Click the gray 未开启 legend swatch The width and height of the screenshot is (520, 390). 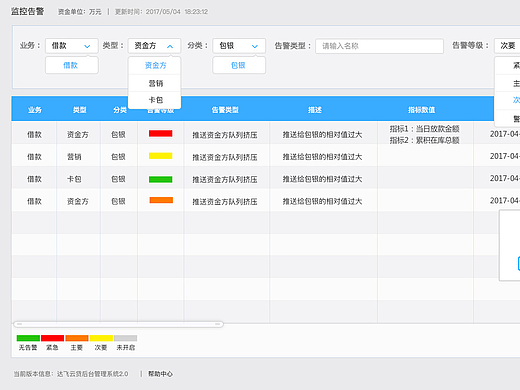125,338
